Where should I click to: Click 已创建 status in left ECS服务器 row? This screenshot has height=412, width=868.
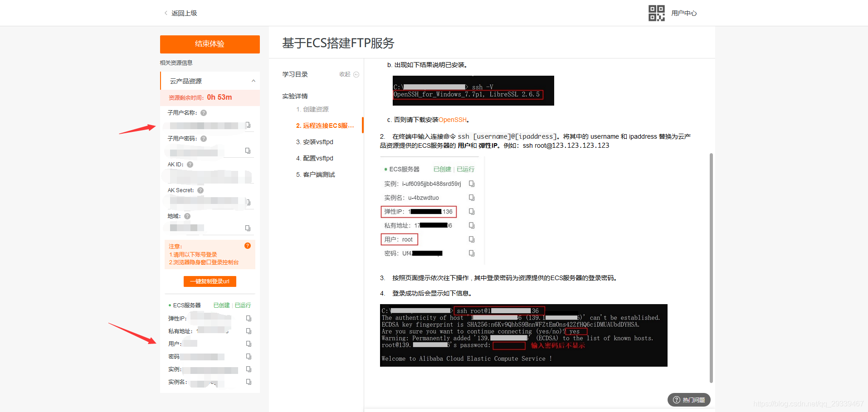point(221,305)
